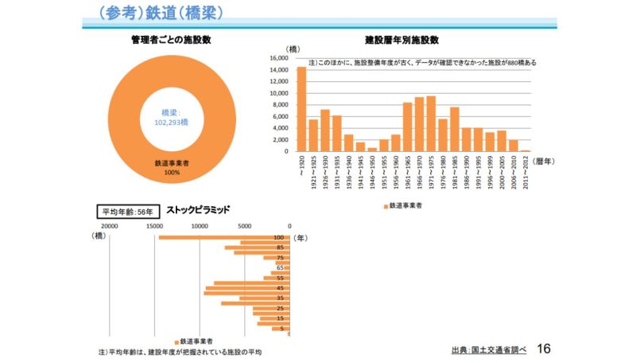Select the 建設暦年別施設数 chart title
Screen dimensions: 644x363
click(x=402, y=40)
